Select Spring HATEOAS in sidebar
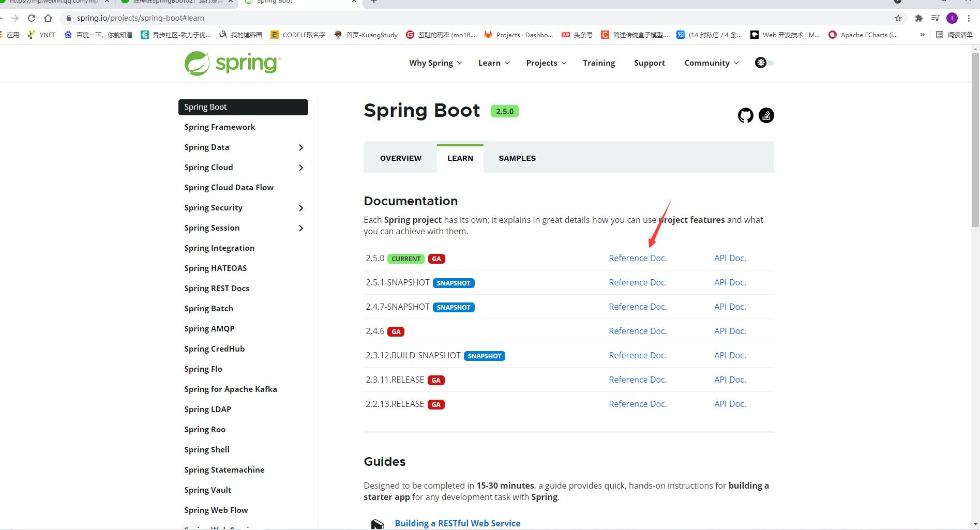This screenshot has height=530, width=980. pos(216,268)
